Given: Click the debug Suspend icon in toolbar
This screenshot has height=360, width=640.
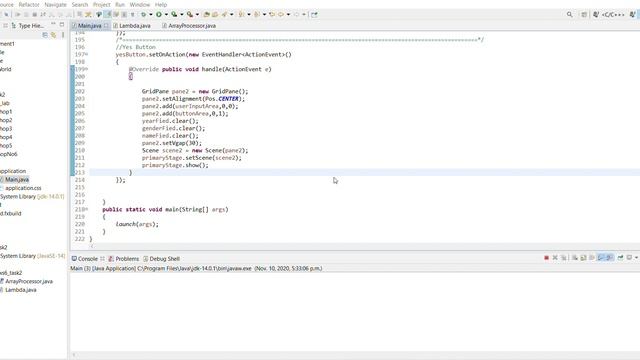Looking at the screenshot, I should (26, 14).
